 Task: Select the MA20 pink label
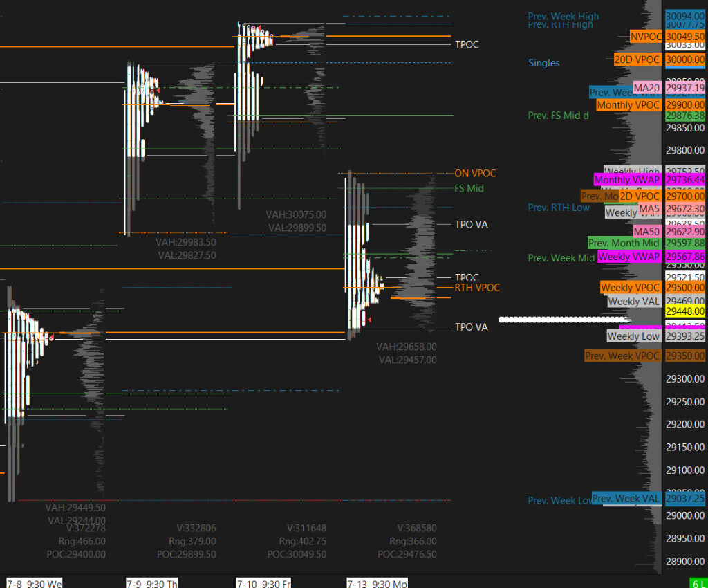(x=647, y=88)
